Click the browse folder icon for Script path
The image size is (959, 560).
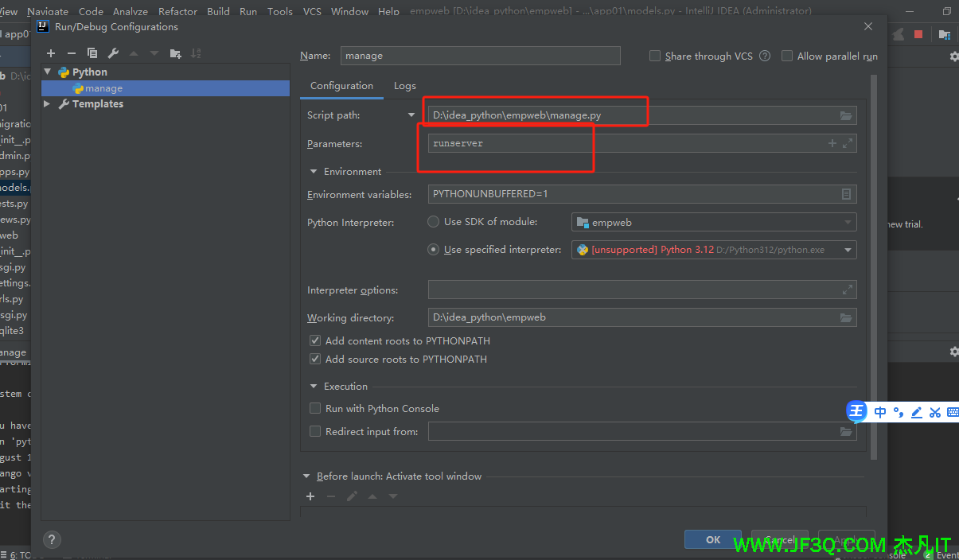click(x=845, y=116)
